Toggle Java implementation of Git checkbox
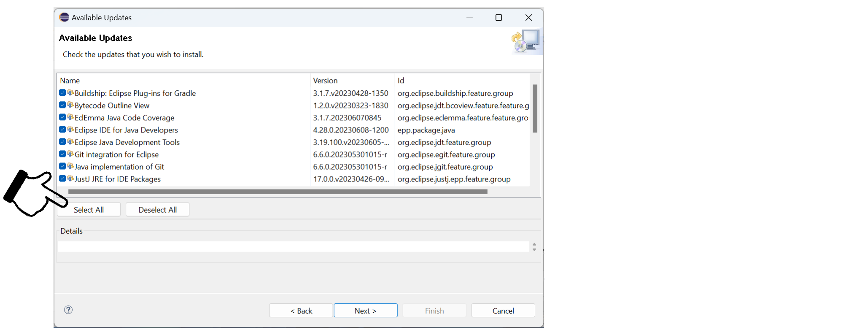 click(62, 166)
